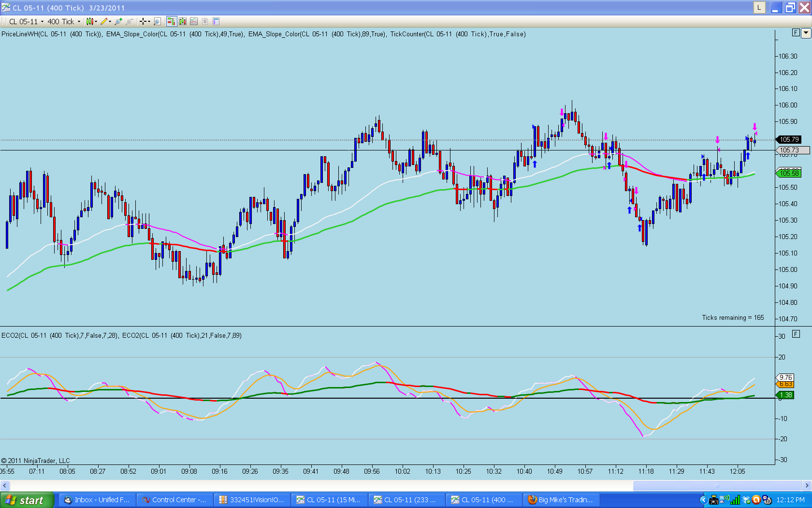Click the horizontal chart scrollbar thumb
The image size is (812, 508).
717,485
